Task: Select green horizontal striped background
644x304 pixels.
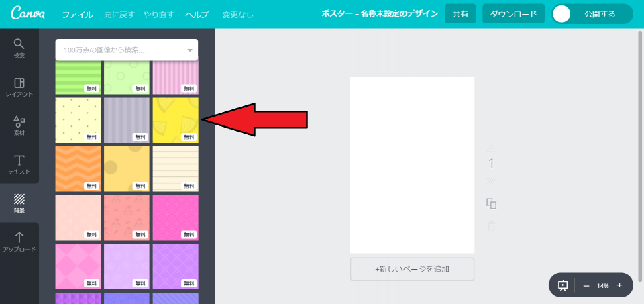Action: [x=78, y=78]
